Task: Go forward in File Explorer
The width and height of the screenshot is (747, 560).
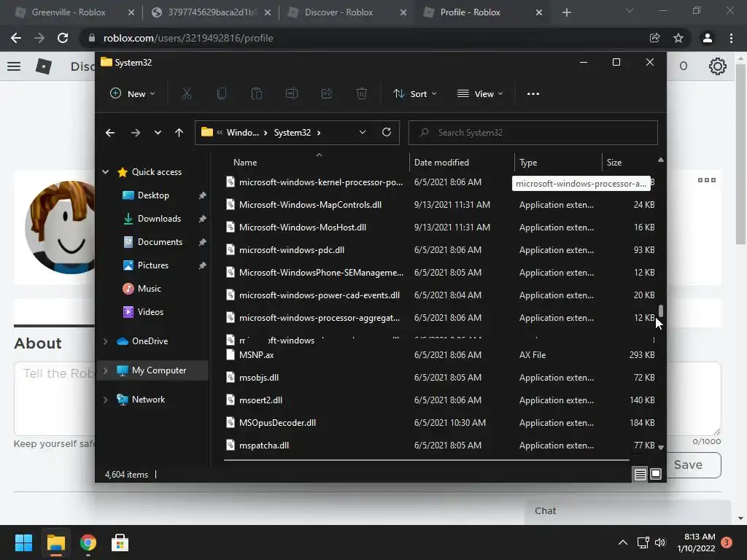Action: point(136,133)
